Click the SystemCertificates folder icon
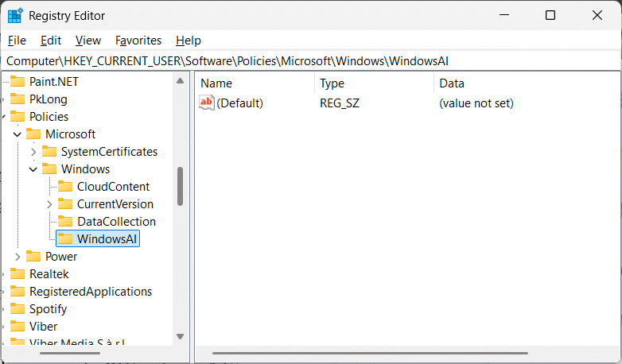Screen dimensions: 622x364 coord(49,151)
